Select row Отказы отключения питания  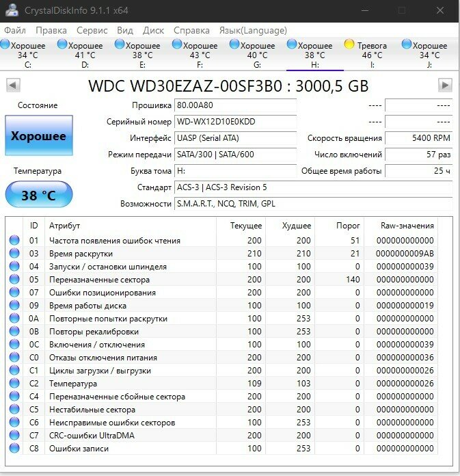(221, 357)
